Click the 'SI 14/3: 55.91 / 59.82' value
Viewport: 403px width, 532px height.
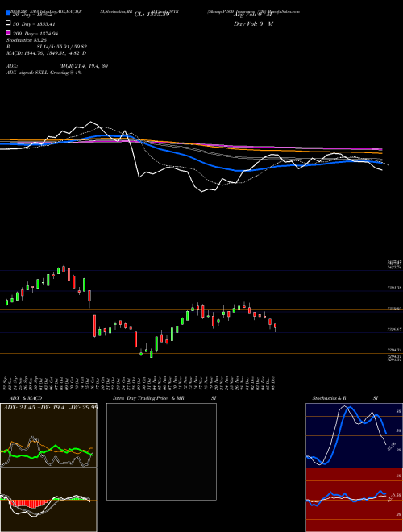[x=62, y=47]
